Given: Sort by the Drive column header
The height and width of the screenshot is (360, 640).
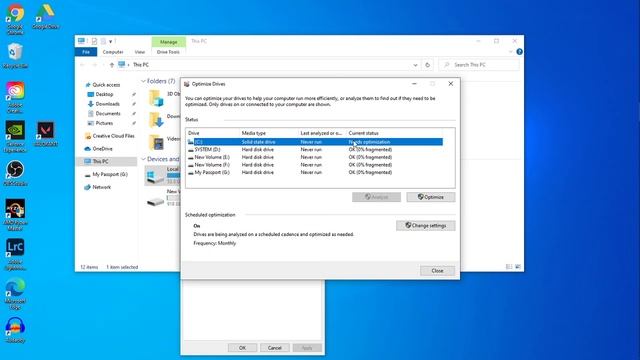Looking at the screenshot, I should pos(213,133).
